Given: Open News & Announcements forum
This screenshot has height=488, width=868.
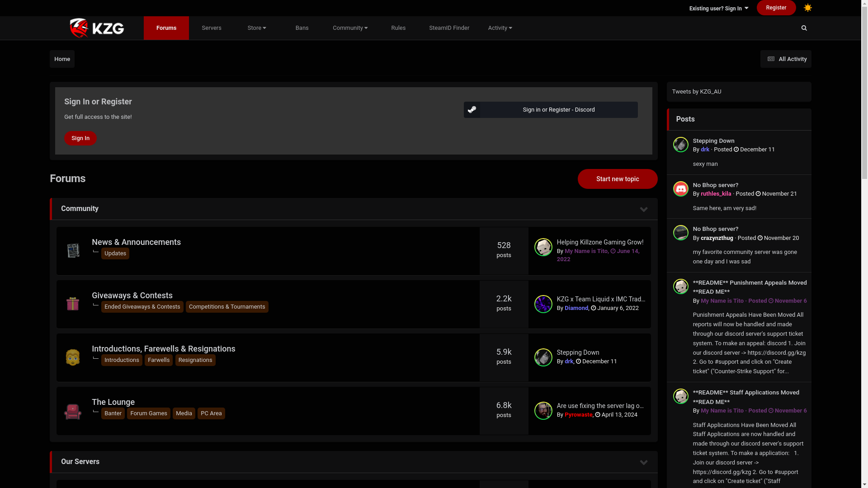Looking at the screenshot, I should (136, 242).
